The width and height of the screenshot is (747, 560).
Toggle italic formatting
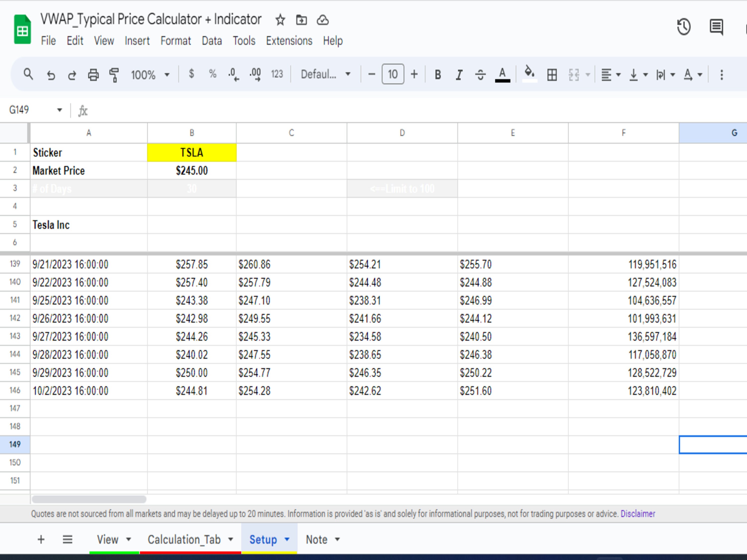[x=459, y=75]
